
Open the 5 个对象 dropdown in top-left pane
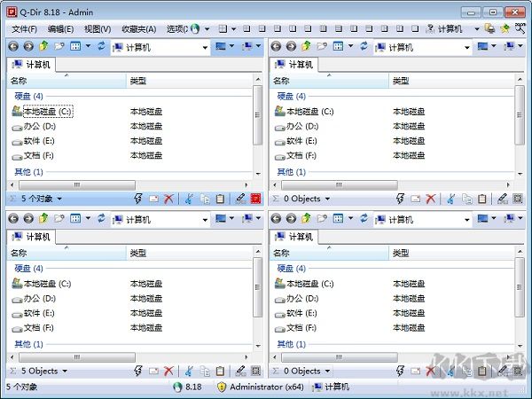(59, 199)
